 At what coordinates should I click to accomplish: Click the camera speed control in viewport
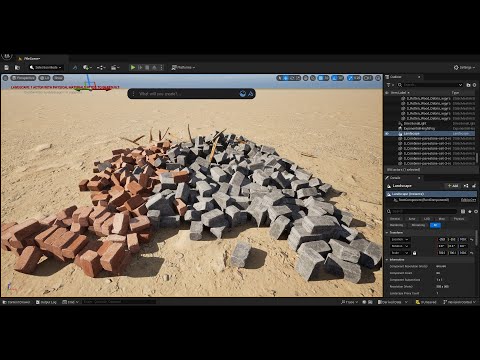[x=368, y=78]
